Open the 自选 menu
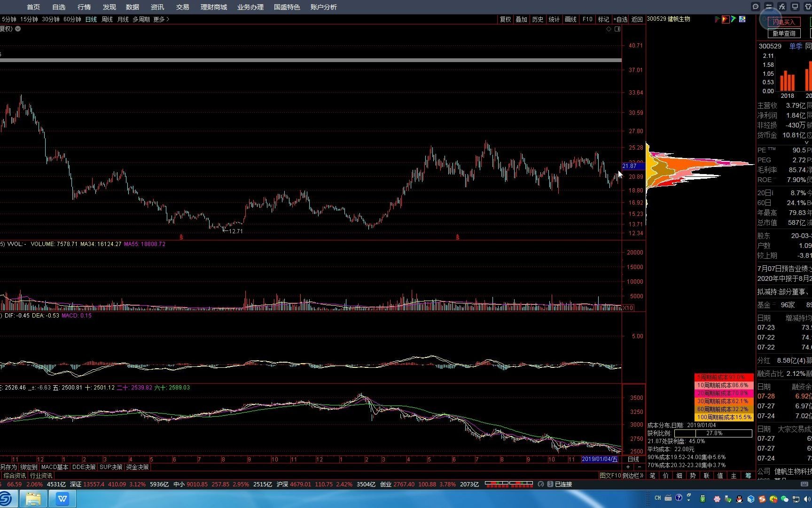This screenshot has height=508, width=812. click(59, 7)
